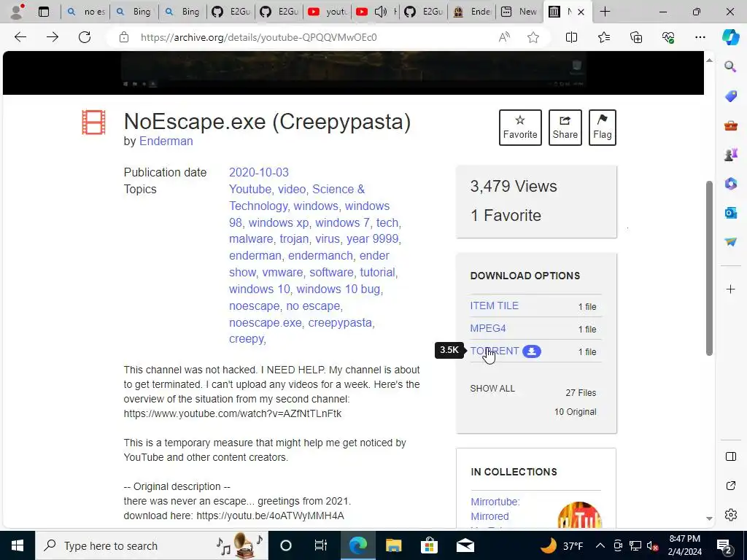The image size is (747, 560).
Task: Expand hidden system tray icons chevron
Action: point(600,545)
